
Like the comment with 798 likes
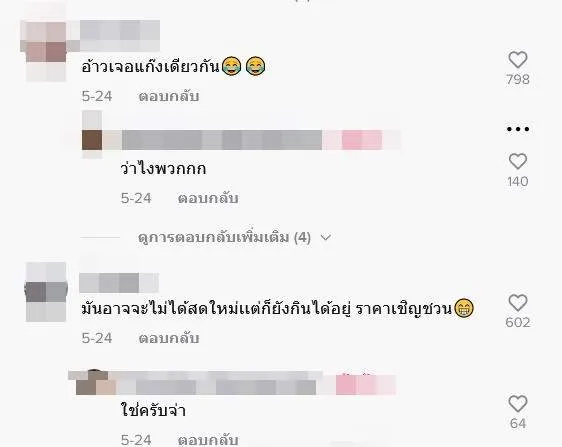[518, 60]
